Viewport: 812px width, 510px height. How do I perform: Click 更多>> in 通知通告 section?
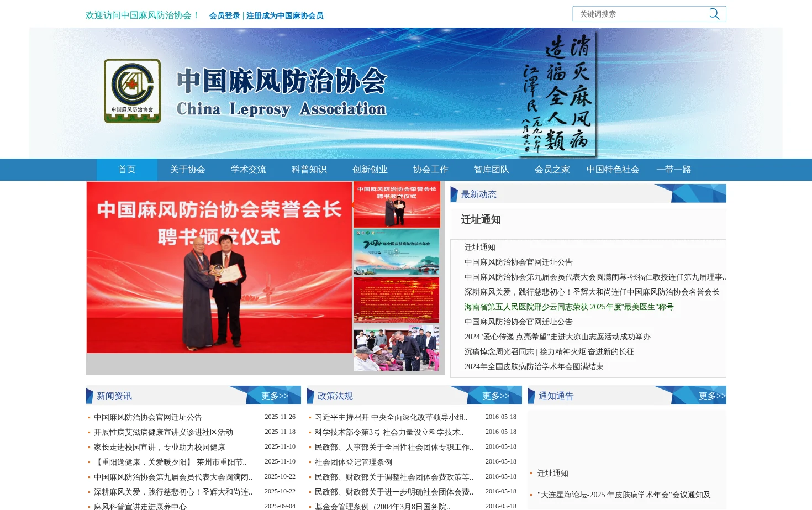712,396
